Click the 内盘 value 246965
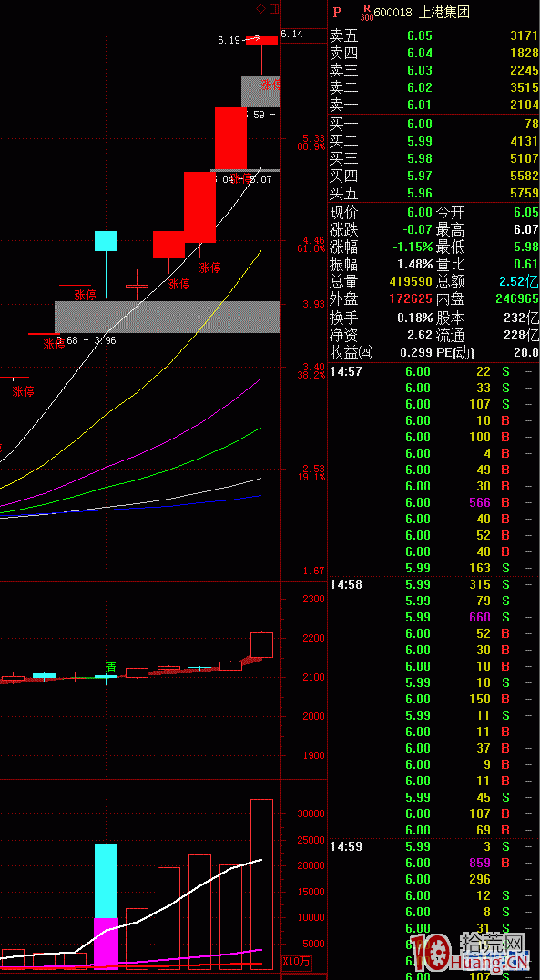Screen dimensions: 540x980 point(517,298)
